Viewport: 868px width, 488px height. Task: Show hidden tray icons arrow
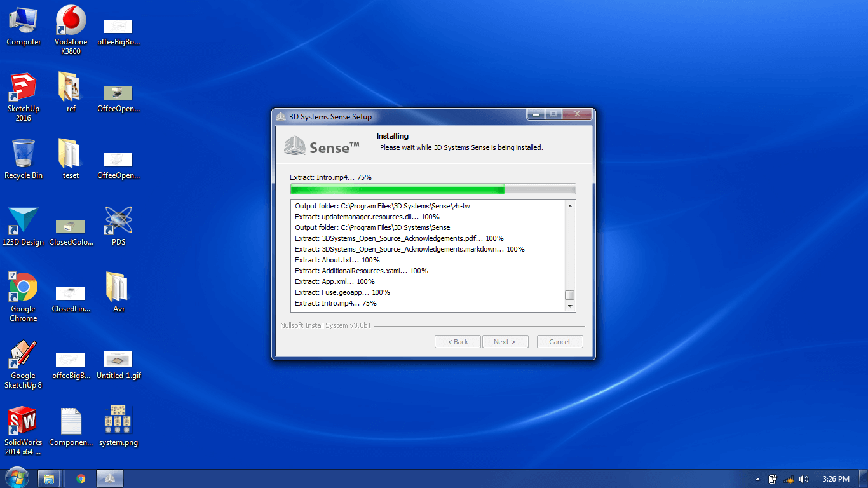(757, 479)
